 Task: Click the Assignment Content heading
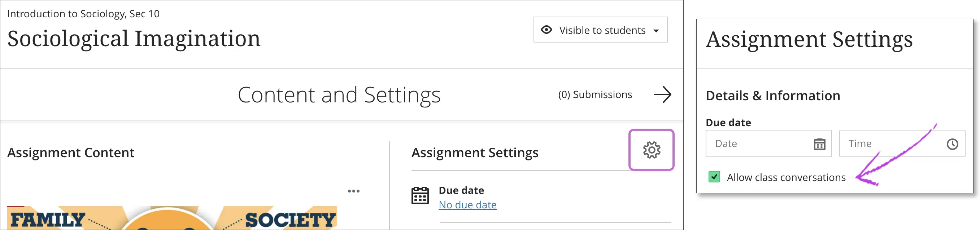[x=71, y=153]
